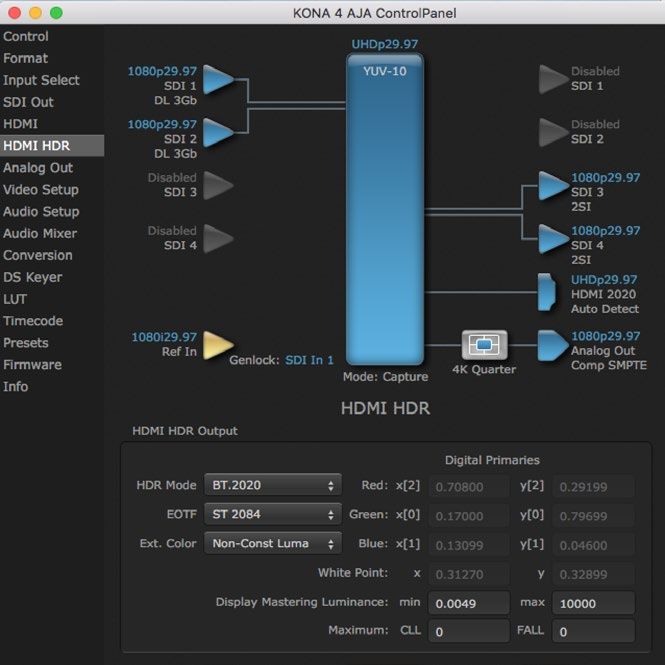Click the SDI 3 output triangle icon
This screenshot has width=665, height=665.
(553, 186)
